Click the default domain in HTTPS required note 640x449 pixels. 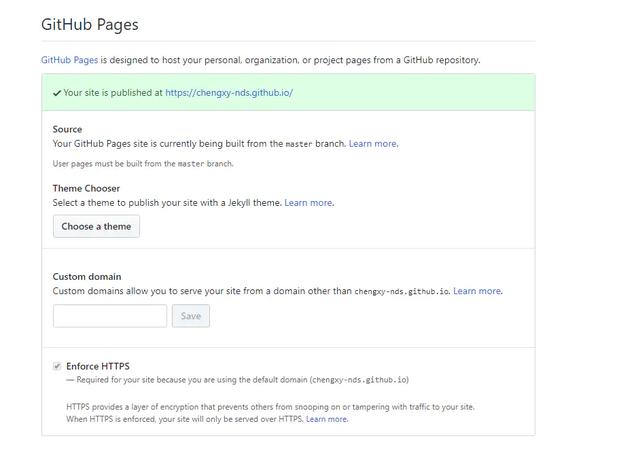(359, 380)
